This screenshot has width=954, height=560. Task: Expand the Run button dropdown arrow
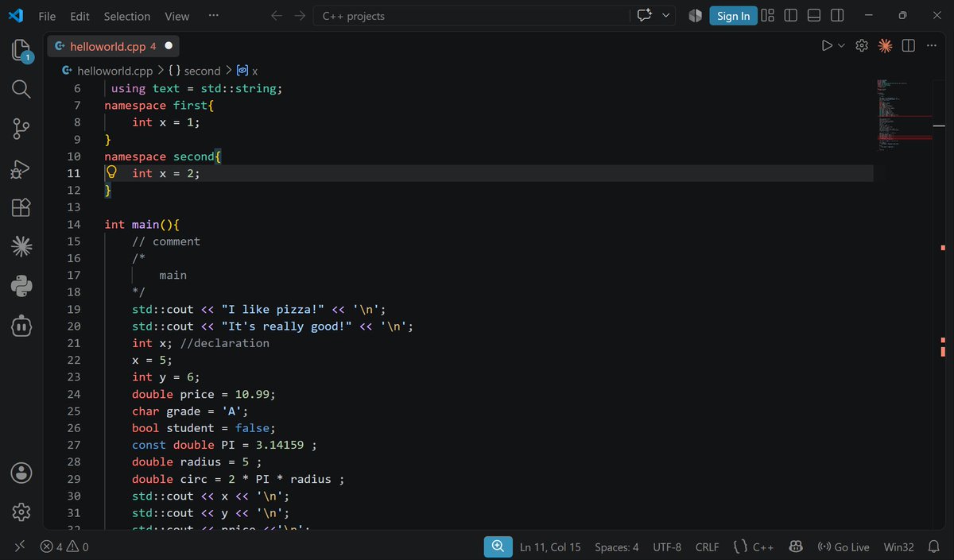pos(841,46)
